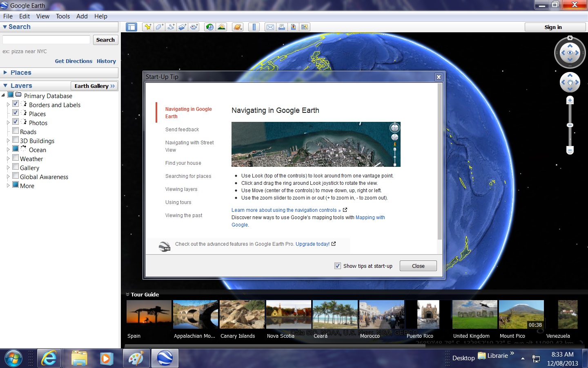Screen dimensions: 588x368
Task: Click the Add Placemark pushpin icon
Action: pos(148,27)
